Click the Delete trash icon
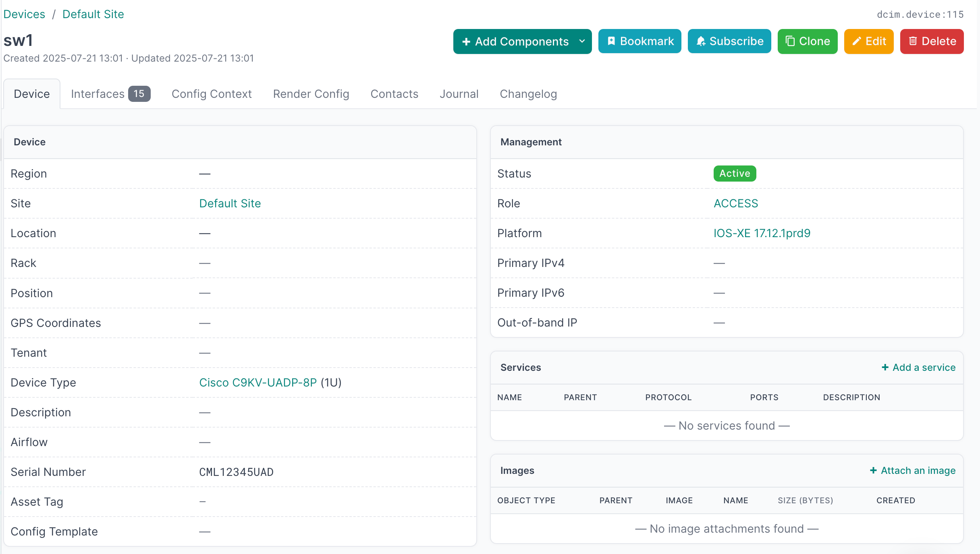980x554 pixels. tap(913, 41)
